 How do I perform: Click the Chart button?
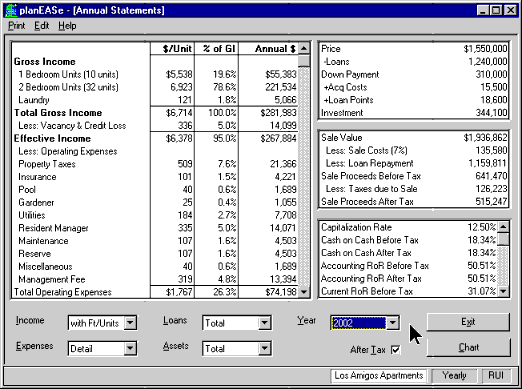[468, 347]
